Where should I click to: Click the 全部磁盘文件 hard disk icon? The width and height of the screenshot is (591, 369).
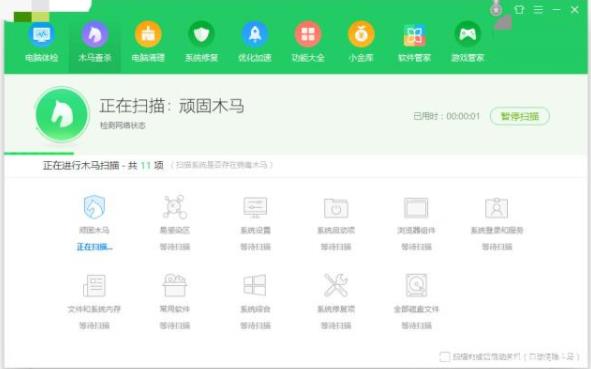416,285
